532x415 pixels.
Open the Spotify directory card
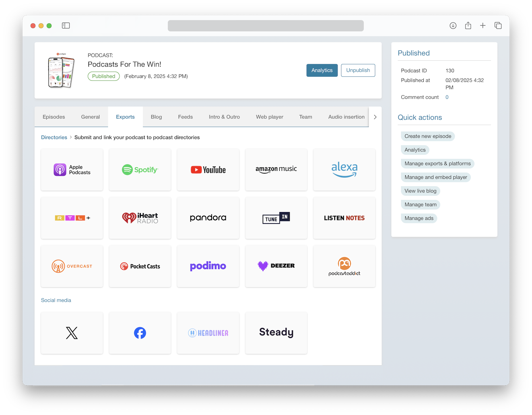coord(140,170)
